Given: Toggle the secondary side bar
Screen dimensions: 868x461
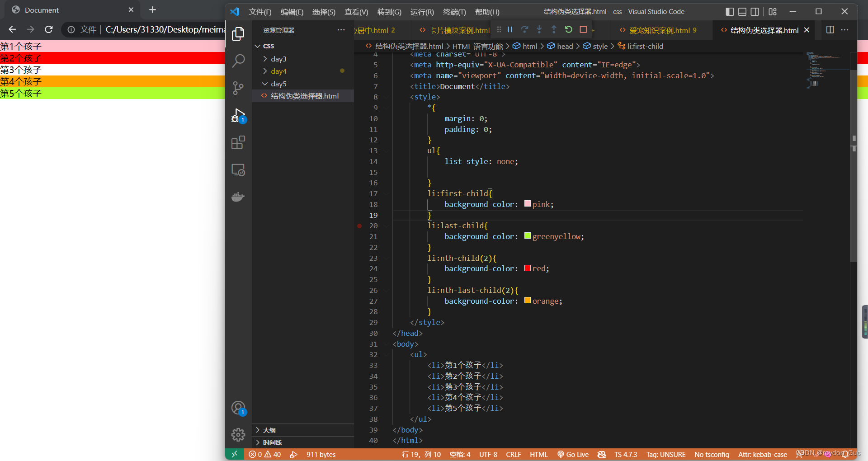Looking at the screenshot, I should coord(755,12).
